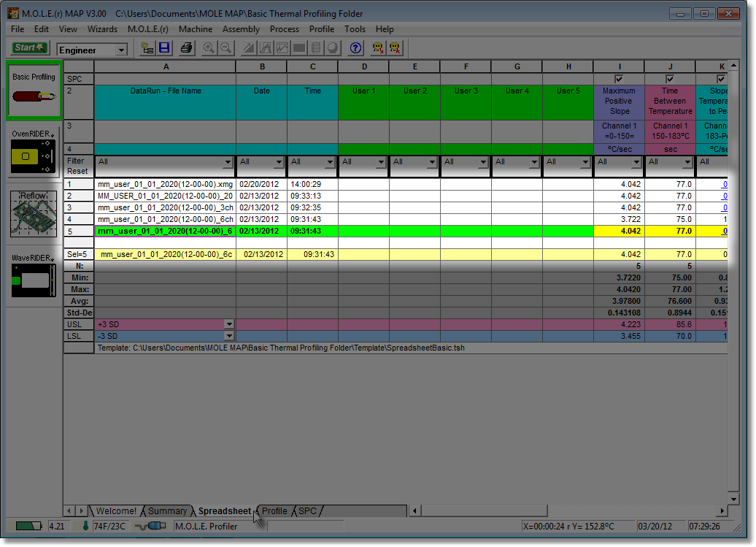Click the Print icon in toolbar

[x=186, y=48]
